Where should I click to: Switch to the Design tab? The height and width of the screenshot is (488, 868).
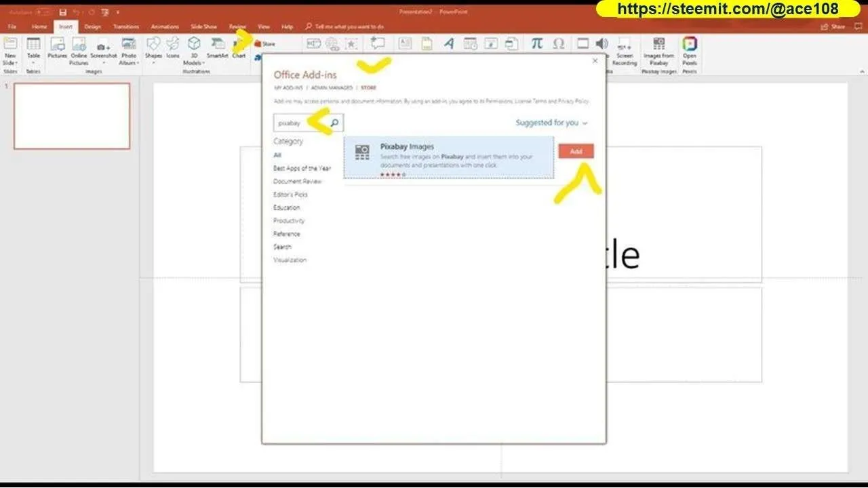pyautogui.click(x=92, y=26)
